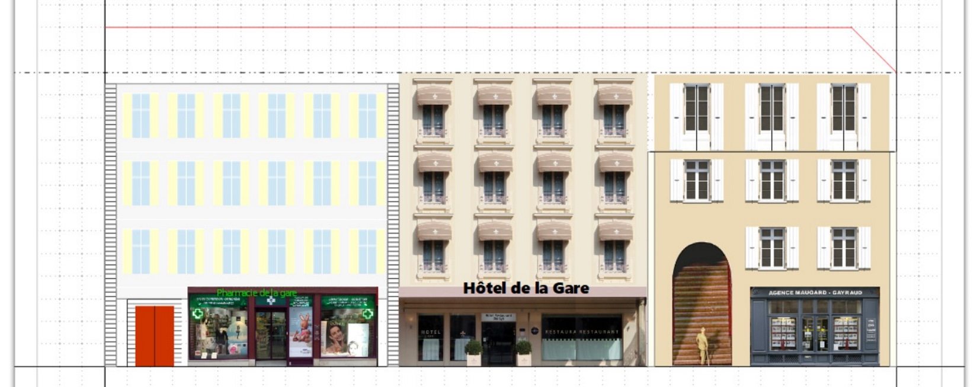
Task: Click the pharmacy glass entrance door
Action: (x=271, y=335)
